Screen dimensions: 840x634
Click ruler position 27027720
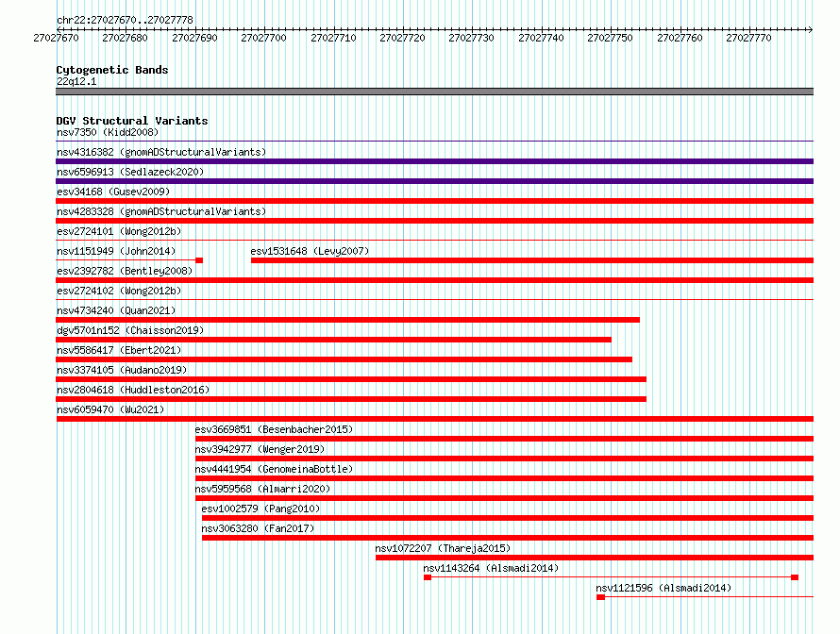coord(402,38)
